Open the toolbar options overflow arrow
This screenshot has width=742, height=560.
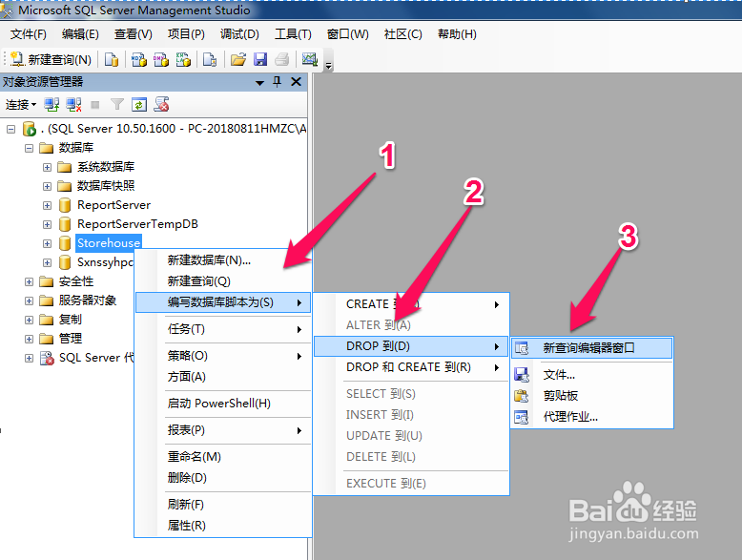328,65
